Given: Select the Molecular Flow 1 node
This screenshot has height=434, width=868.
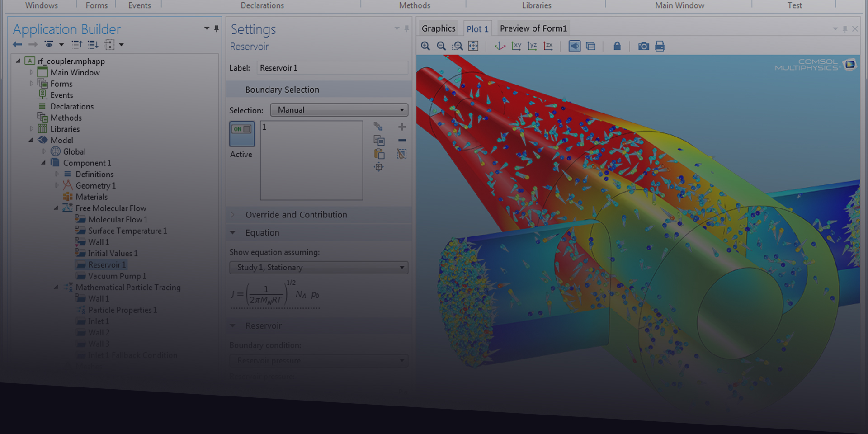Looking at the screenshot, I should coord(118,219).
